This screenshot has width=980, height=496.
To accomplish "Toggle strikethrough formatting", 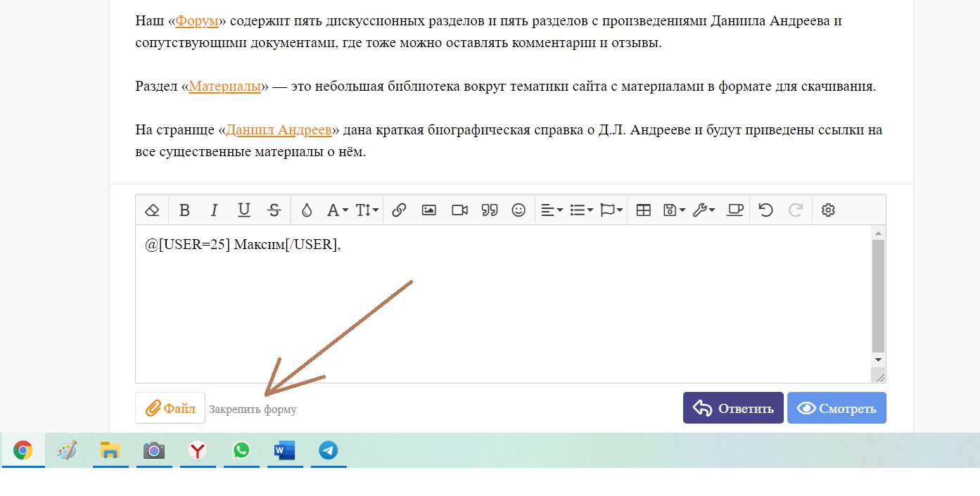I will (x=275, y=210).
